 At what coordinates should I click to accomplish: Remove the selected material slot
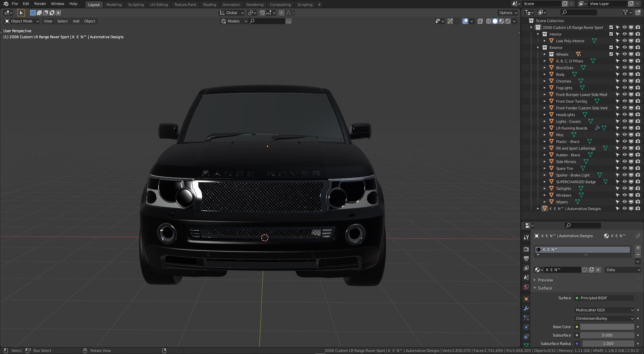(638, 254)
